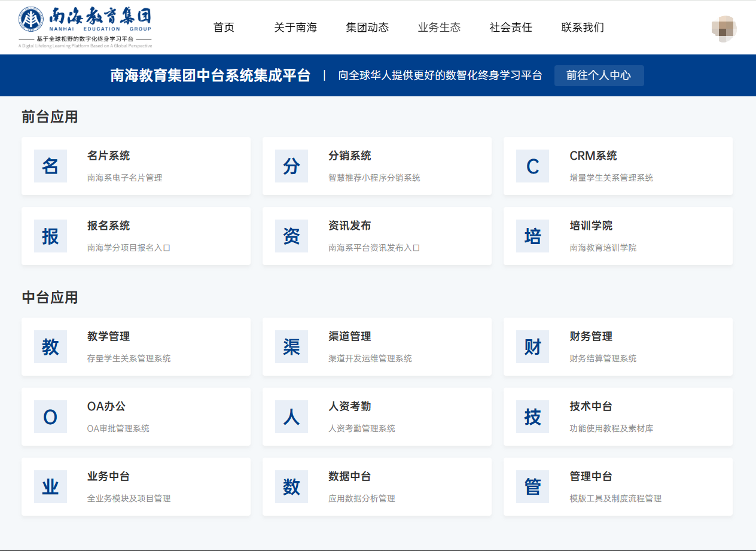Click the text 财务结算管理系统
The height and width of the screenshot is (551, 756).
coord(603,358)
